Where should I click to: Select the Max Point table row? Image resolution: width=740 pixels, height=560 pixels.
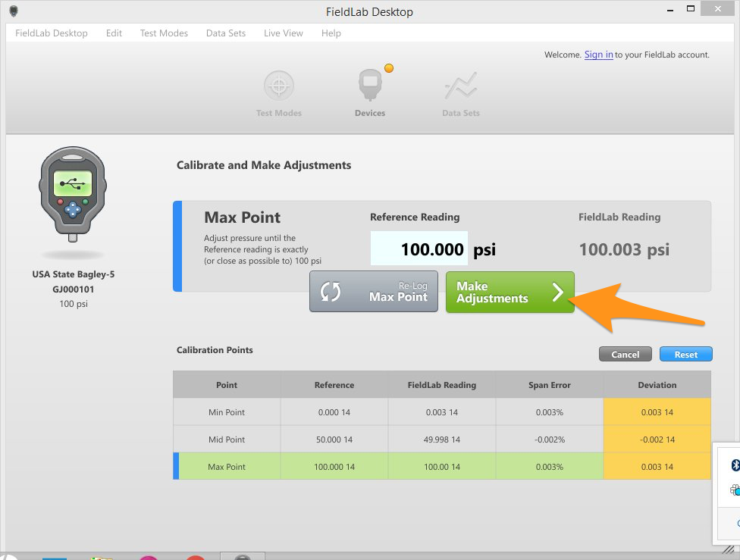coord(442,467)
